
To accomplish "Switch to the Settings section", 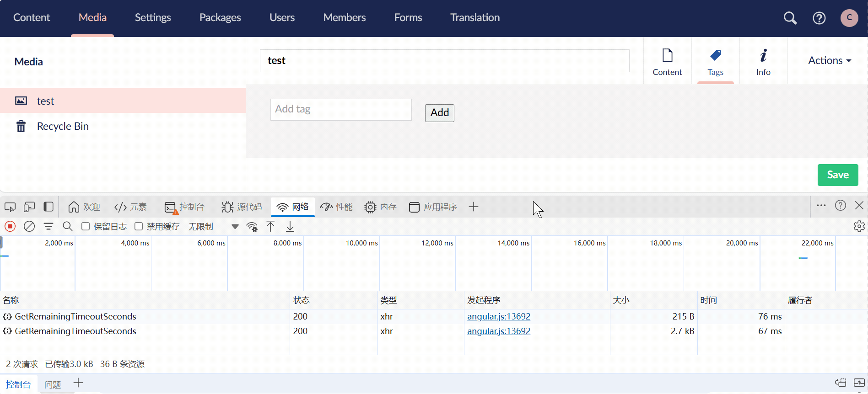I will click(x=153, y=17).
